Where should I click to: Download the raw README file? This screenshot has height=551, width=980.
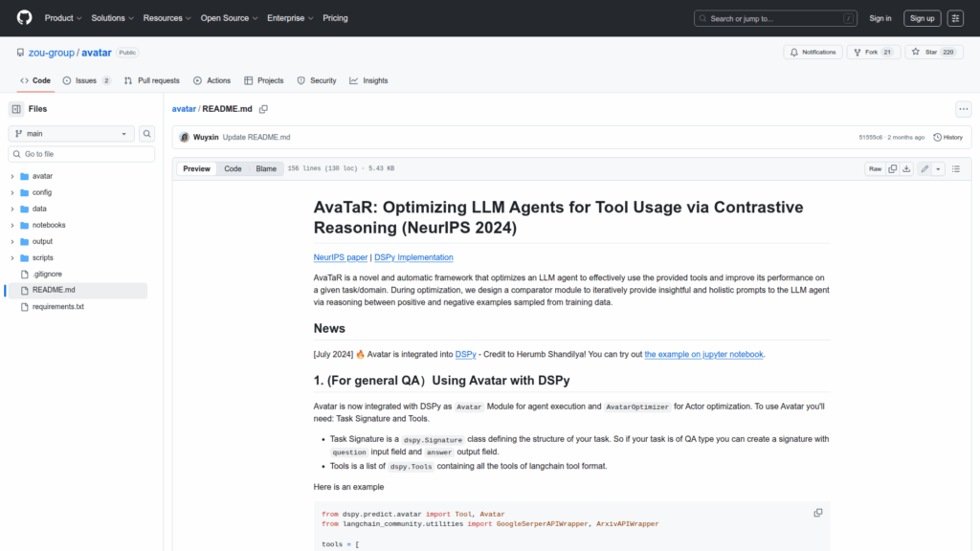point(906,168)
